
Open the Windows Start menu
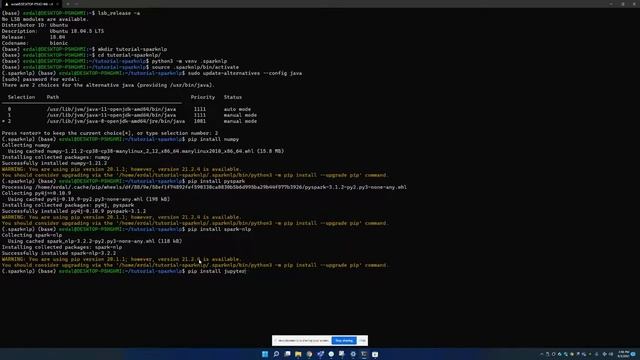click(265, 354)
